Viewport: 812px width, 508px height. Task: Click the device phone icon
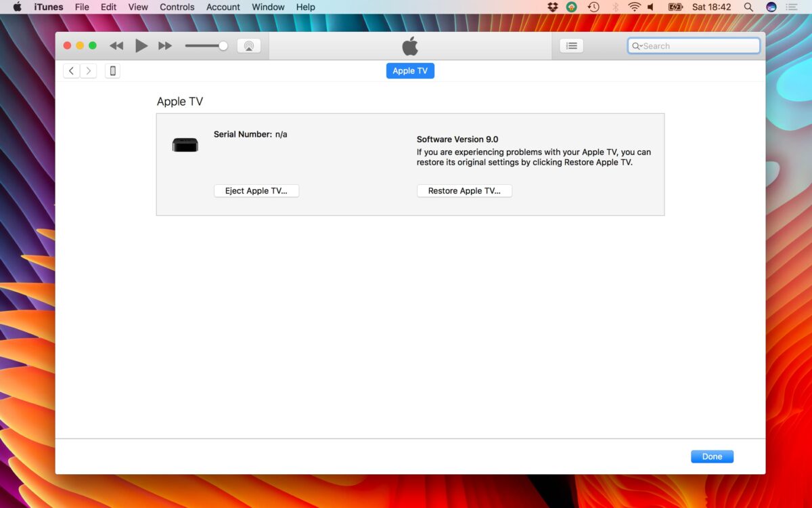tap(112, 71)
